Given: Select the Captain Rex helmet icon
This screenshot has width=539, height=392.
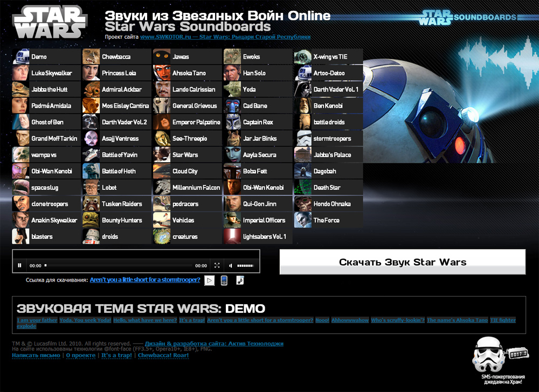Looking at the screenshot, I should pos(232,122).
